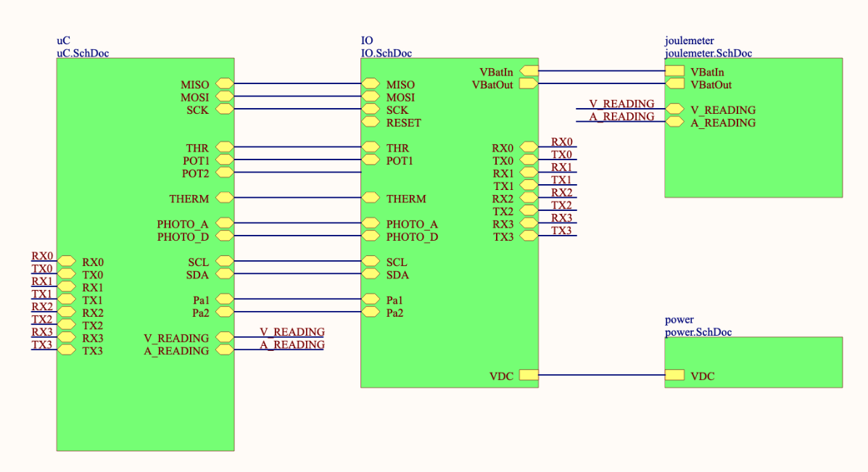Select the RX0 net label right of IO block
The width and height of the screenshot is (868, 472).
561,142
